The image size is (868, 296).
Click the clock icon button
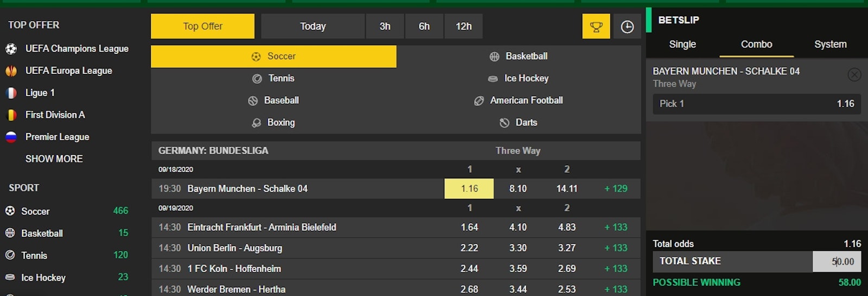pyautogui.click(x=627, y=27)
